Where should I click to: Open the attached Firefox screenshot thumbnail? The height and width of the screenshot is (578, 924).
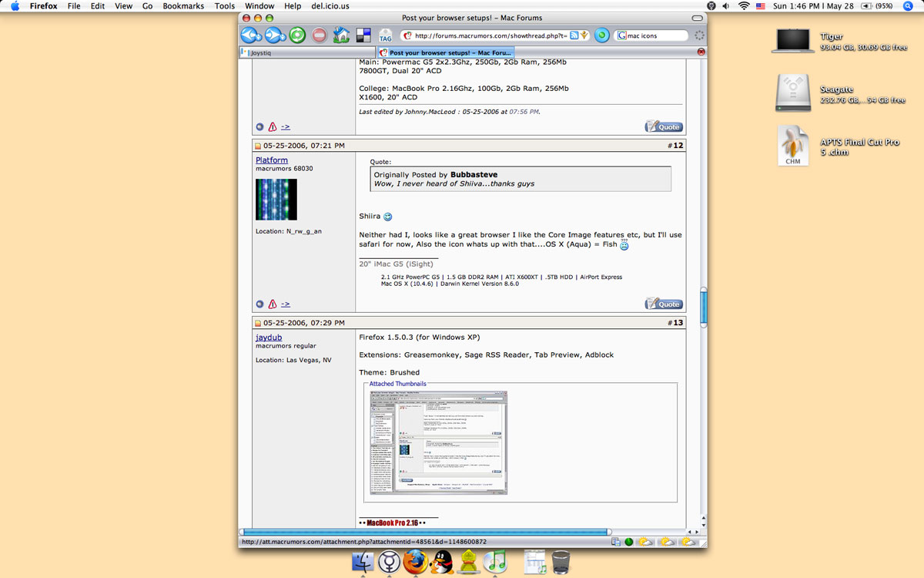pos(439,442)
